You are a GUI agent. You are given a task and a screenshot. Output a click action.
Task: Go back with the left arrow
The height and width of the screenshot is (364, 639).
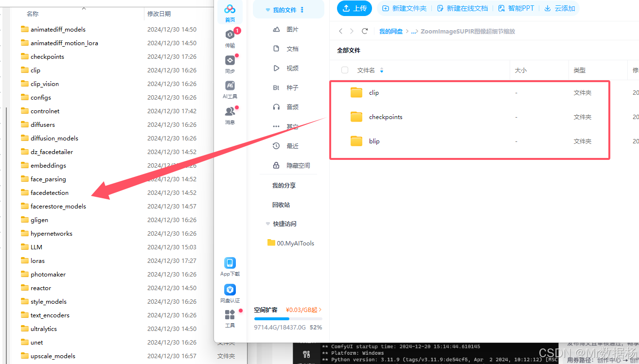[x=341, y=31]
